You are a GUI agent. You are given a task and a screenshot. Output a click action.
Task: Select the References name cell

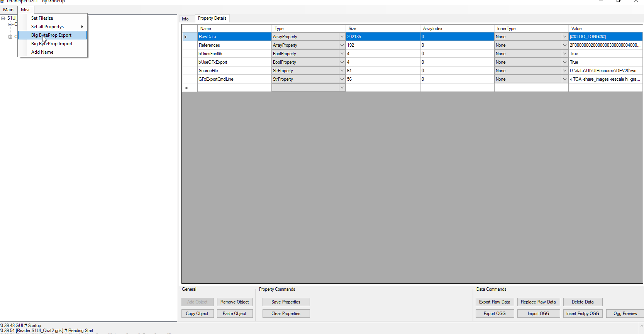234,45
